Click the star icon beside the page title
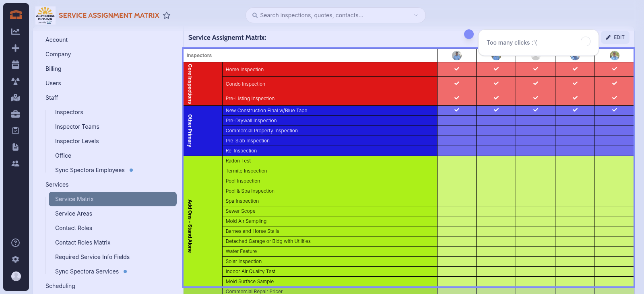Screen dimensions: 644x294 (167, 15)
